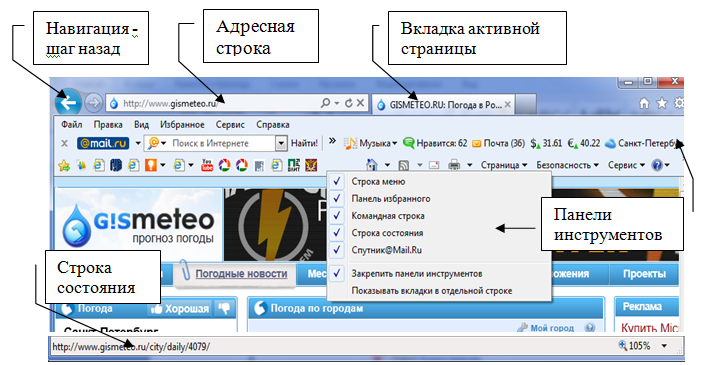This screenshot has height=365, width=701.
Task: Open the Безопасность dropdown menu
Action: tap(567, 165)
